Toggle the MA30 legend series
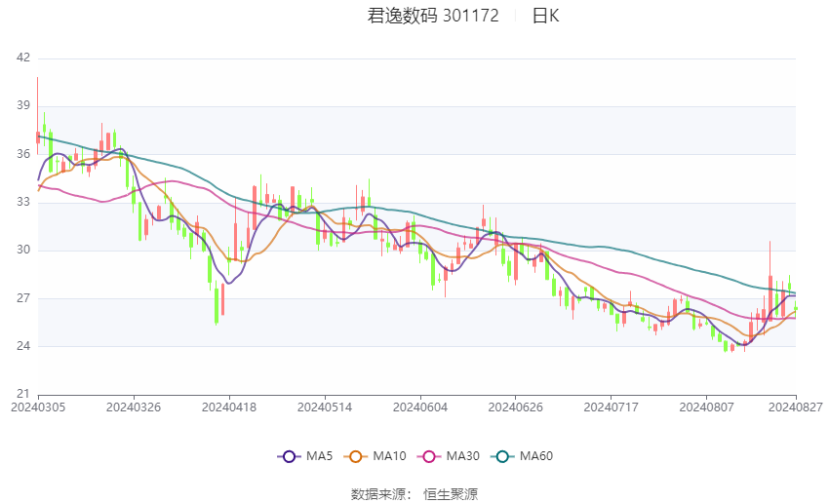 [x=449, y=456]
